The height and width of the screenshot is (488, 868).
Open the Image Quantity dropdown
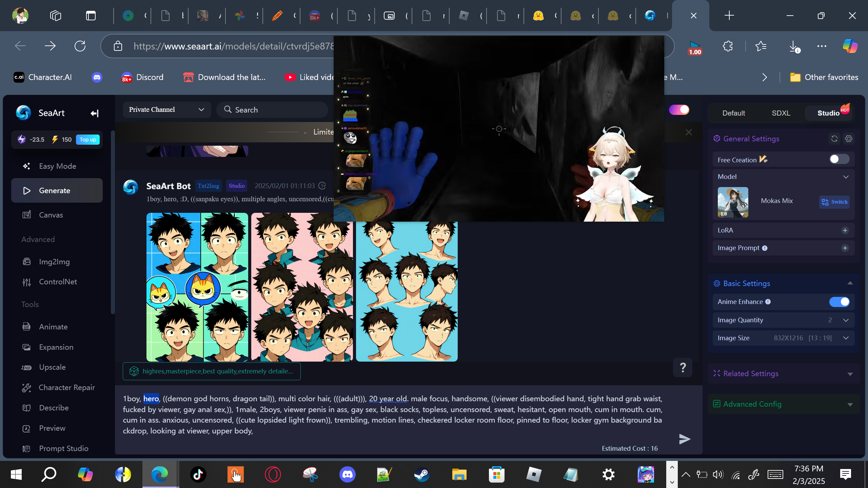coord(783,320)
